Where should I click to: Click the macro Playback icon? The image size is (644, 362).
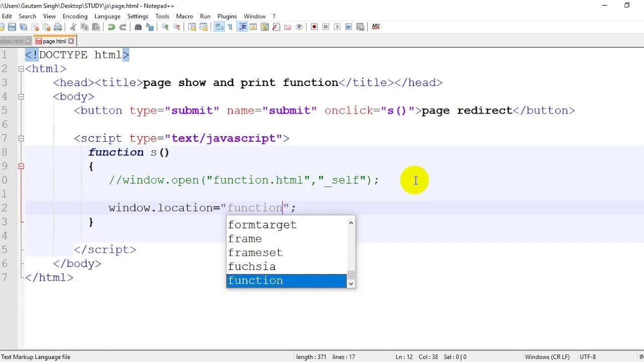click(x=337, y=27)
